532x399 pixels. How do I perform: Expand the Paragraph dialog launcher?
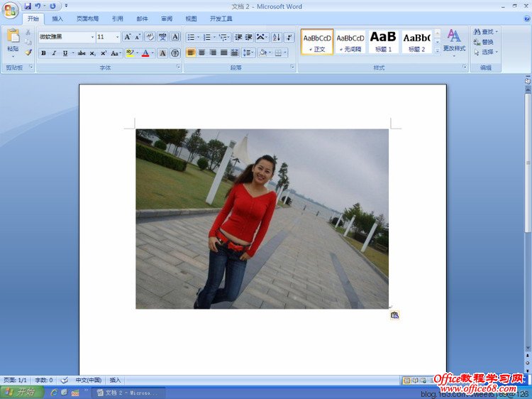click(292, 67)
